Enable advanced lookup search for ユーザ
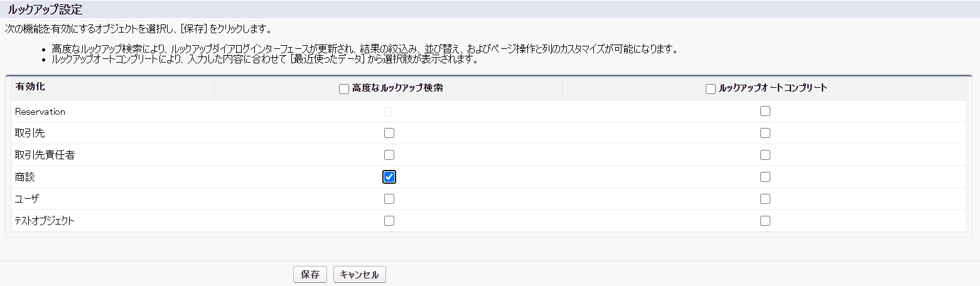 (389, 199)
